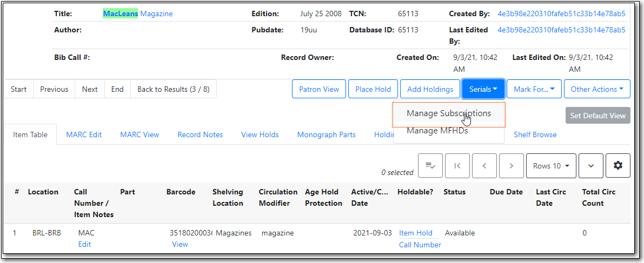Screen dimensions: 644x263
Task: Click the Add Holdings button
Action: [x=430, y=89]
